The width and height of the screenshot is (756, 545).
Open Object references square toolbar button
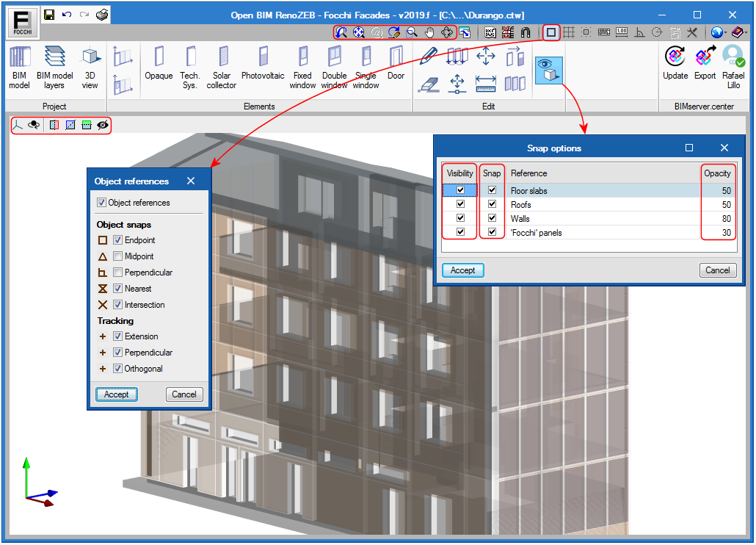coord(551,32)
